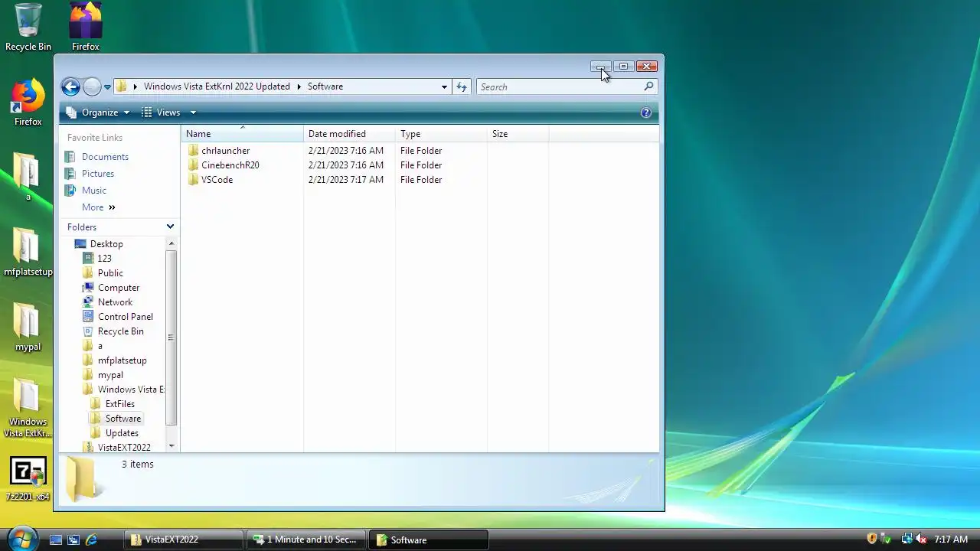Open the dropdown arrow before Software breadcrumb
980x551 pixels.
(299, 86)
